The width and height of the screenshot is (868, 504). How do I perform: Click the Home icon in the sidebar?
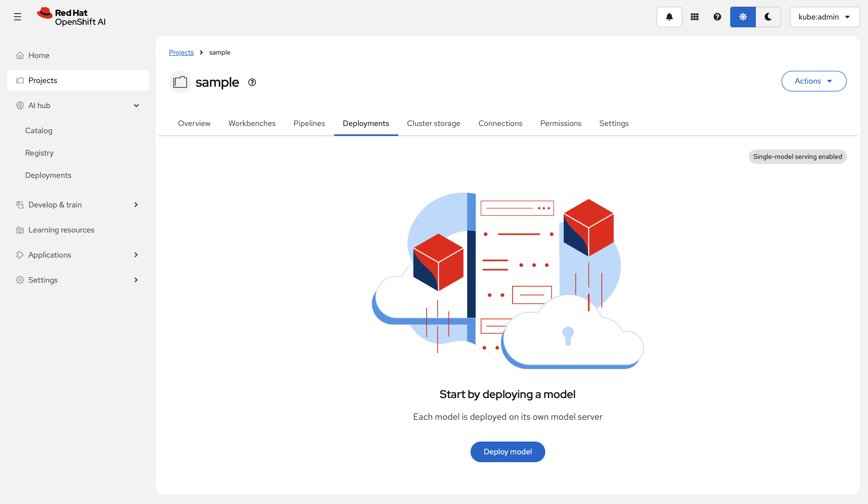click(20, 55)
